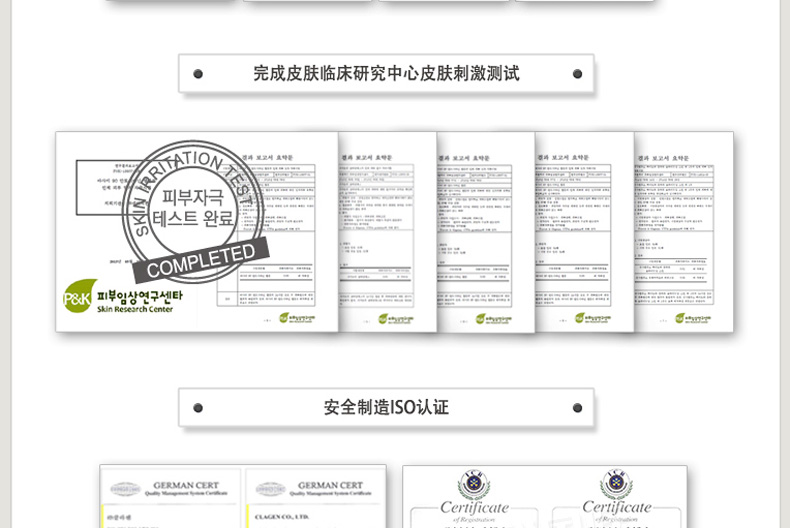Open the rightmost skin test report page

click(x=684, y=230)
